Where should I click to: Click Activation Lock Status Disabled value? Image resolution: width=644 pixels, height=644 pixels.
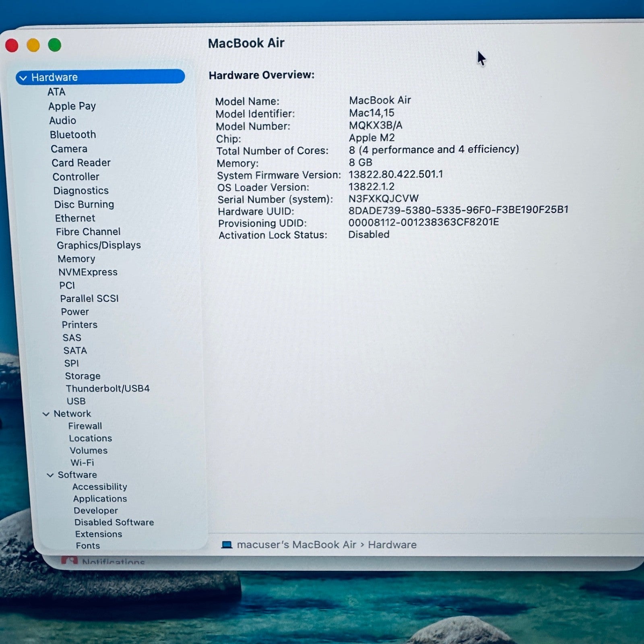[x=369, y=234]
